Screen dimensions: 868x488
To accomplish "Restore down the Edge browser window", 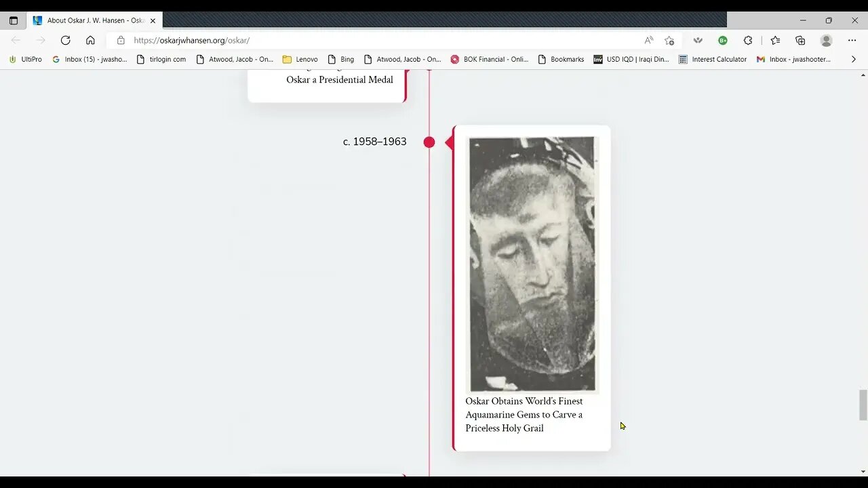I will pos(829,20).
